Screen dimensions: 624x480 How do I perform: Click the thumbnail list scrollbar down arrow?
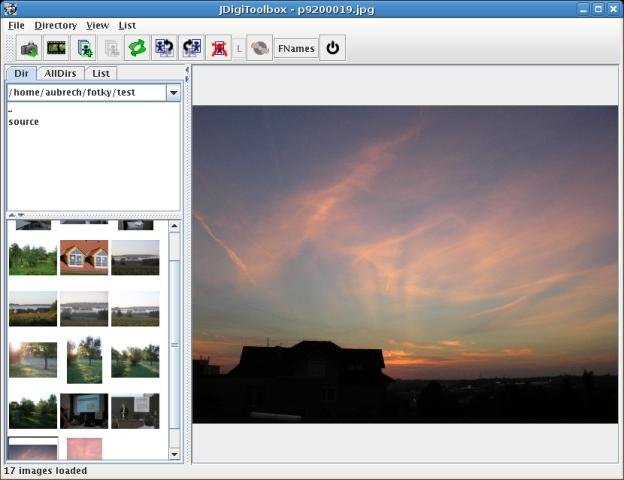tap(174, 454)
